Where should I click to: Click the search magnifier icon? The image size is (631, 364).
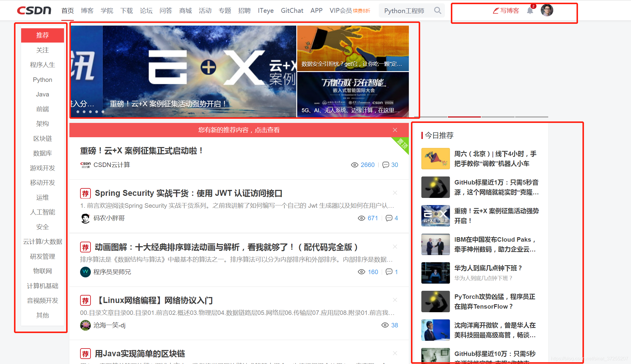tap(437, 11)
